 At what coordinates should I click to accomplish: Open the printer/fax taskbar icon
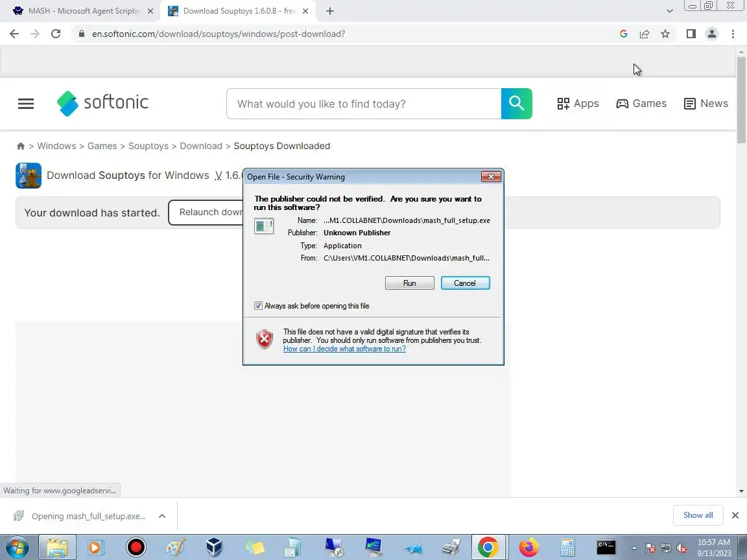tap(450, 548)
